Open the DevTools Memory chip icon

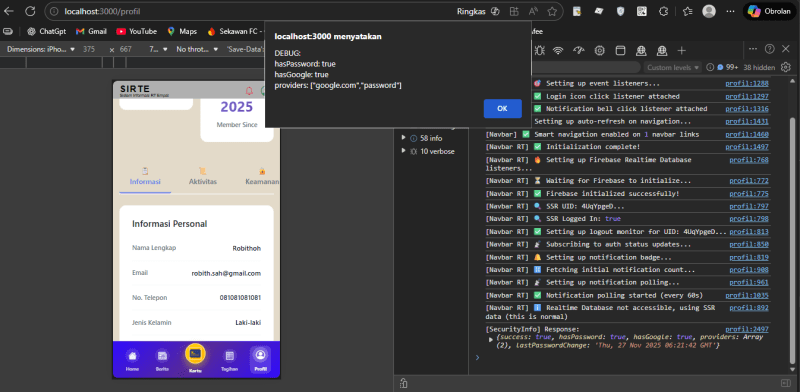coord(599,50)
